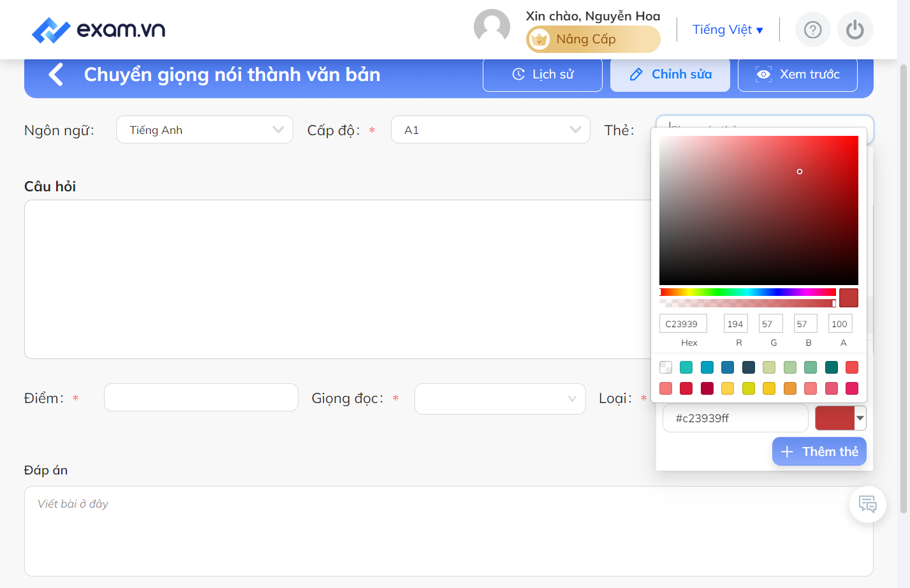Expand the Cấp độ dropdown showing A1
Screen dimensions: 910x588
[x=490, y=129]
